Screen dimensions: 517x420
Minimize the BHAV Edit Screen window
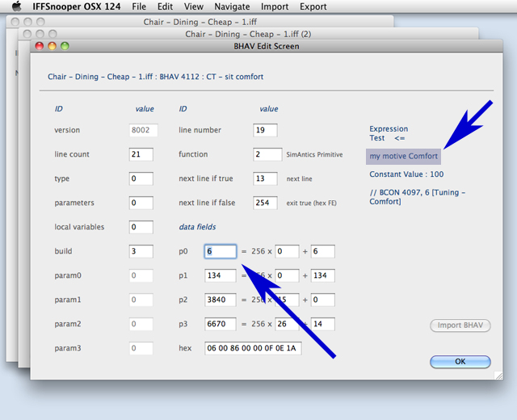coord(52,47)
